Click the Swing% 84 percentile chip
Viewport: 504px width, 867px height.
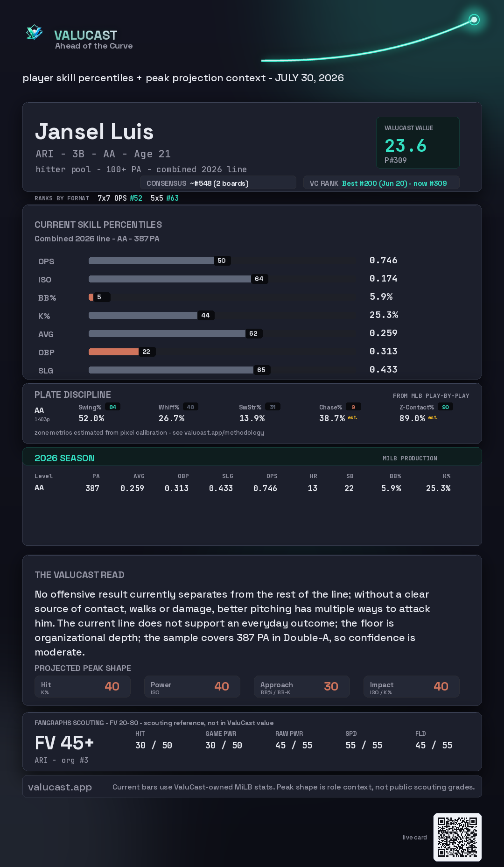pos(112,407)
